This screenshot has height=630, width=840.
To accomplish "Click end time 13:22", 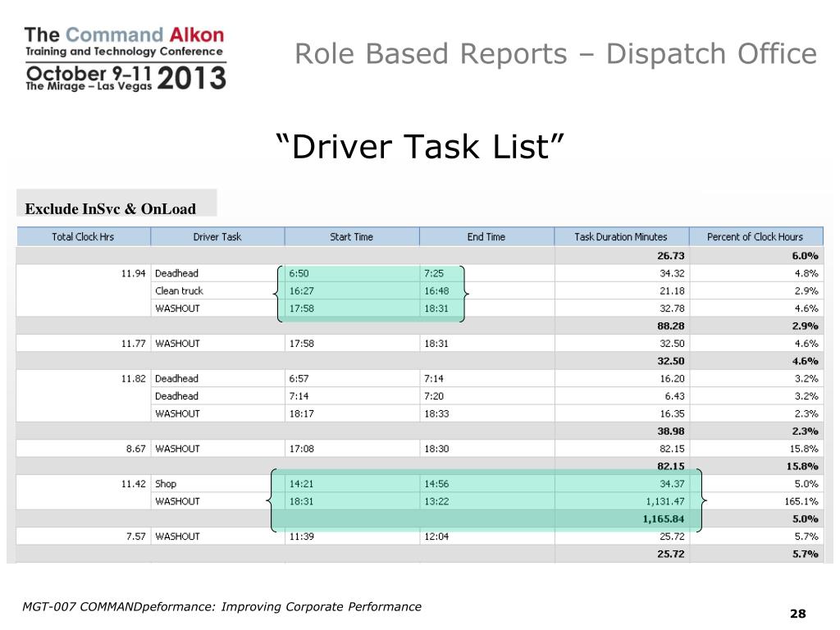I will 436,501.
